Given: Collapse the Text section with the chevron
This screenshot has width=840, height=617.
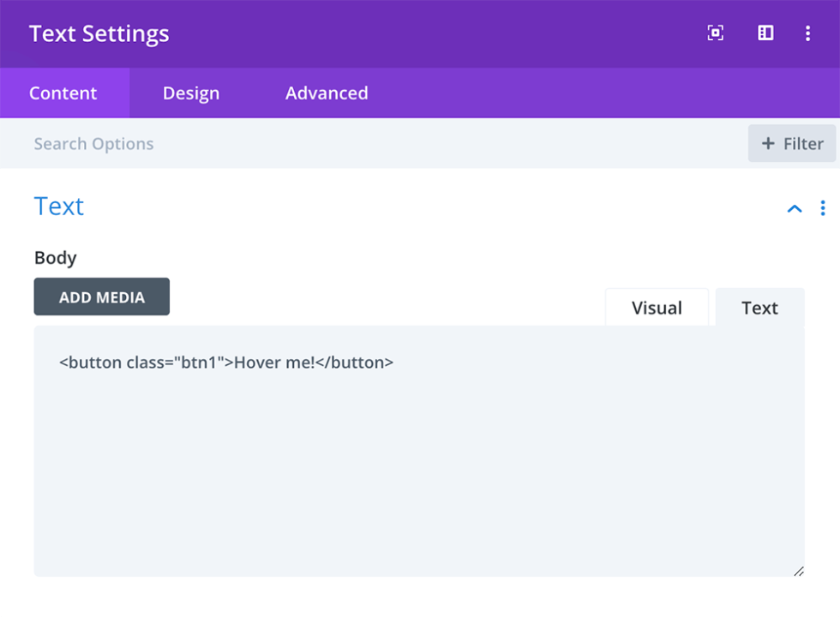Looking at the screenshot, I should click(794, 207).
